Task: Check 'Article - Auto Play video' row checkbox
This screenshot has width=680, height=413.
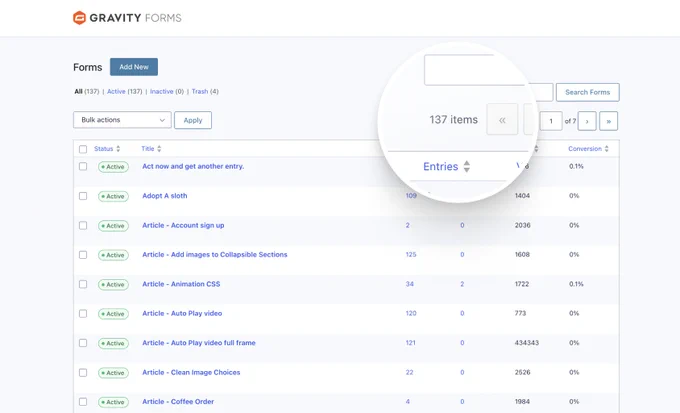Action: [83, 314]
